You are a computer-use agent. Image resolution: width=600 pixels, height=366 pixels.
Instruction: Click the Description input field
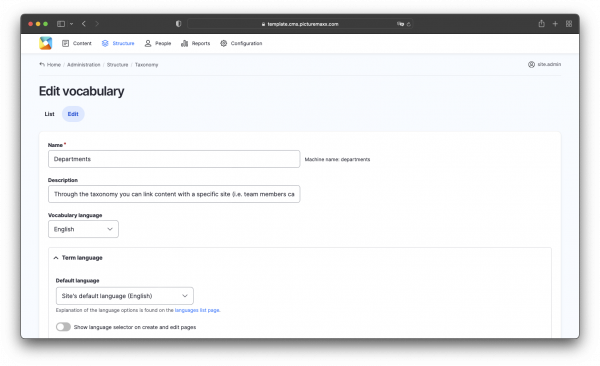(174, 194)
